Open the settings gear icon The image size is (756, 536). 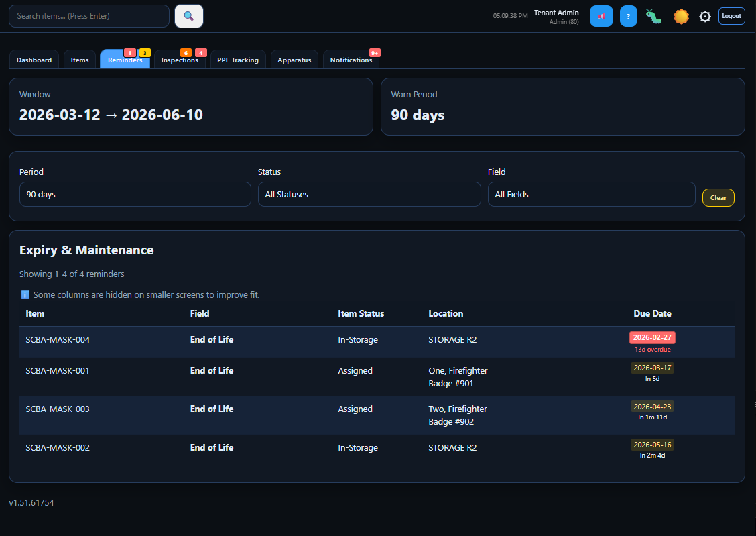pos(705,15)
